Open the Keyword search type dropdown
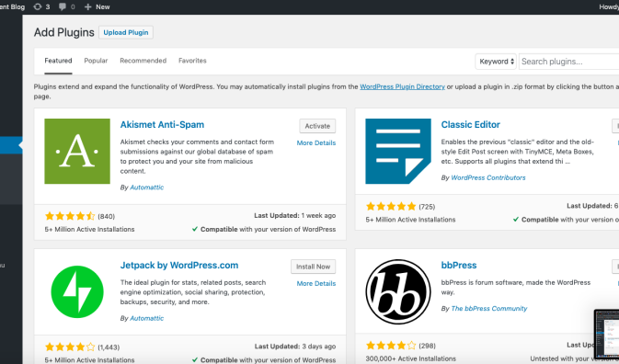 496,62
